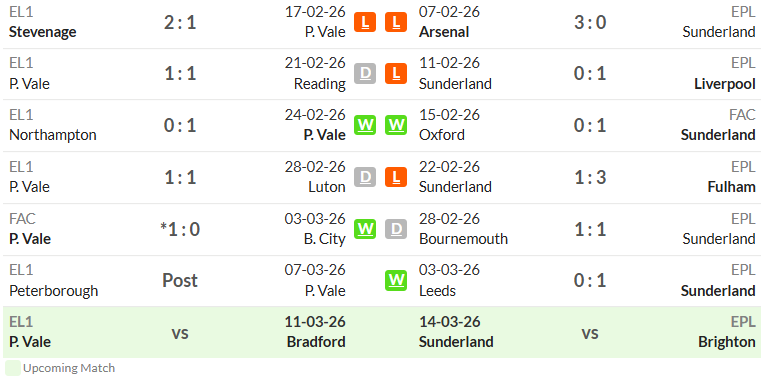Select the Post status for Peterborough match

[180, 280]
